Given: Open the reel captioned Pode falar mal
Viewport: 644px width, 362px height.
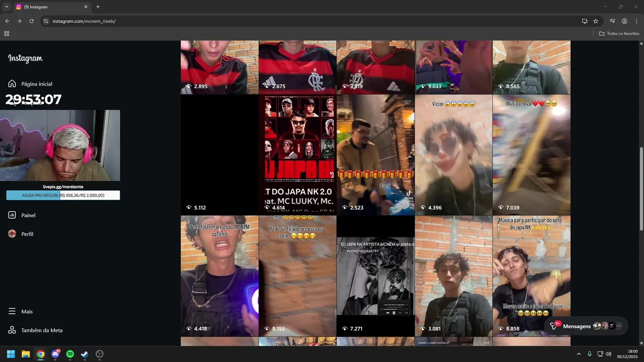Looking at the screenshot, I should click(x=219, y=276).
